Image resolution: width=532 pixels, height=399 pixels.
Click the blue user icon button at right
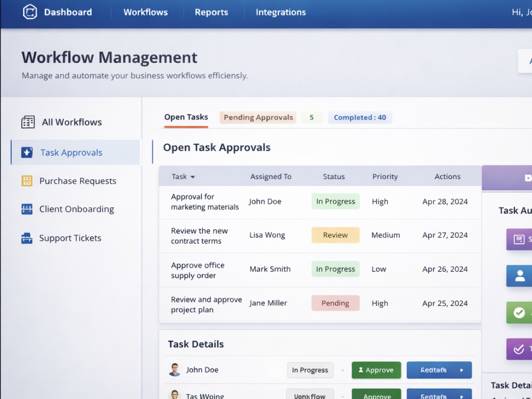519,276
